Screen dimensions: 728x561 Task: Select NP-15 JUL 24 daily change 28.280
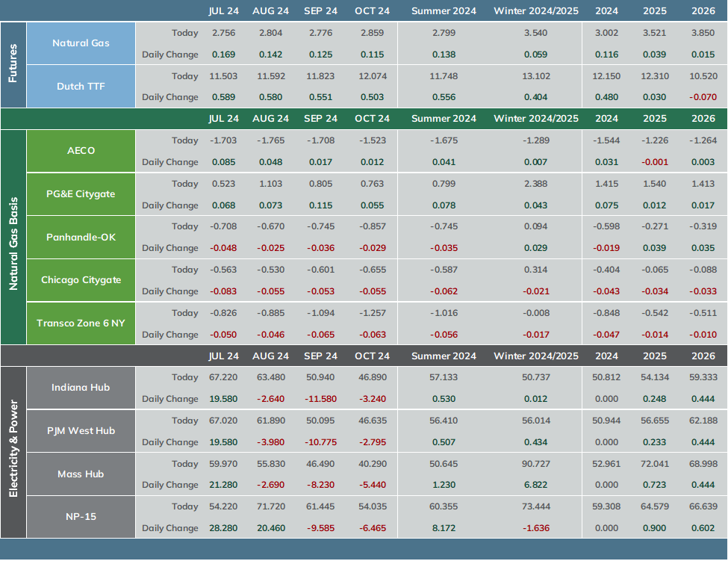click(223, 528)
